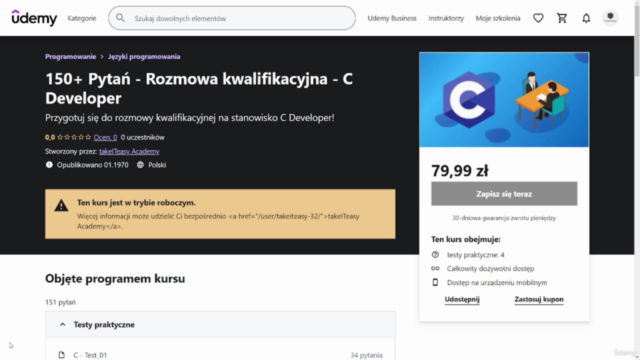Click the mobile device access icon

[435, 282]
